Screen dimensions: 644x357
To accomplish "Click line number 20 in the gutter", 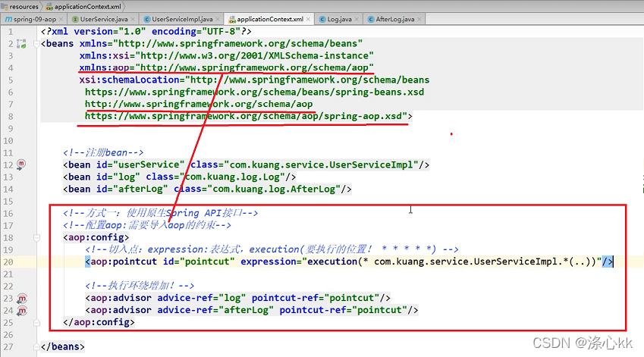I will (8, 261).
